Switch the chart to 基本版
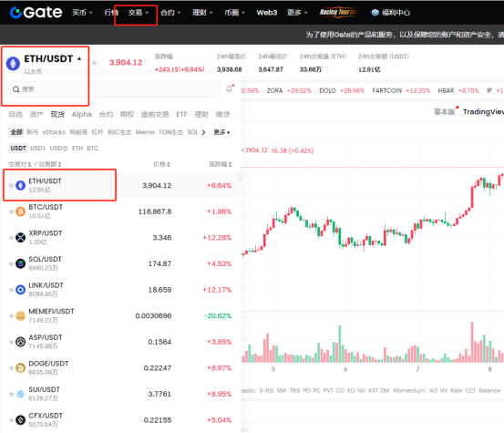This screenshot has height=433, width=504. [x=445, y=112]
